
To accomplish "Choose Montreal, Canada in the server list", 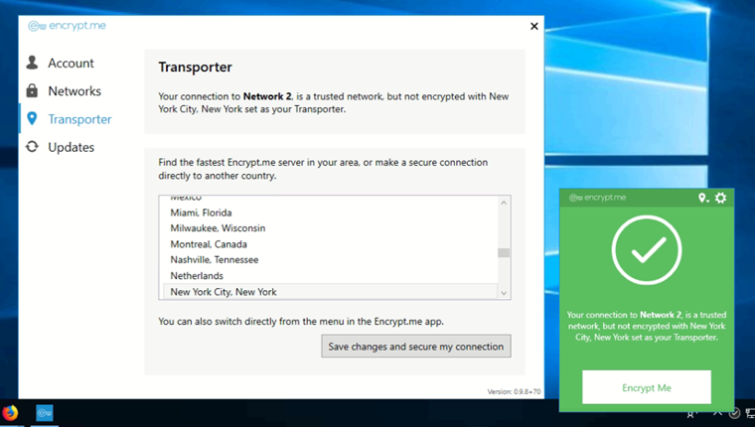I will tap(330, 244).
